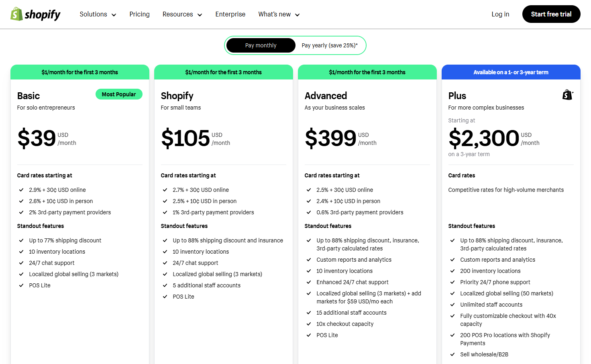Click "on a 3-year term" note
Screen dimensions: 591x364
click(469, 154)
